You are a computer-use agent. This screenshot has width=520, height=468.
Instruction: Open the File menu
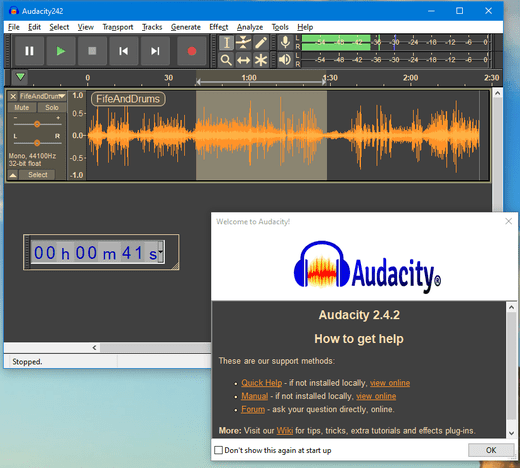[x=14, y=27]
